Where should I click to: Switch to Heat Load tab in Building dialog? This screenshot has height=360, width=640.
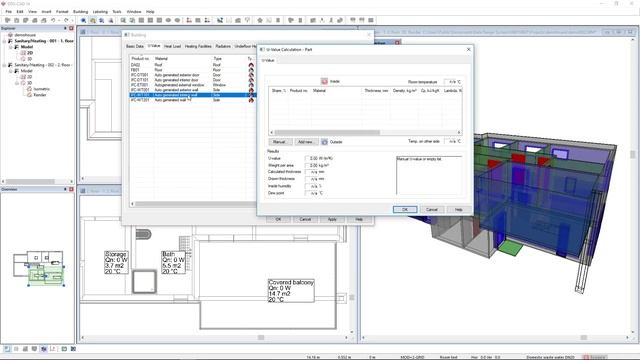(172, 46)
